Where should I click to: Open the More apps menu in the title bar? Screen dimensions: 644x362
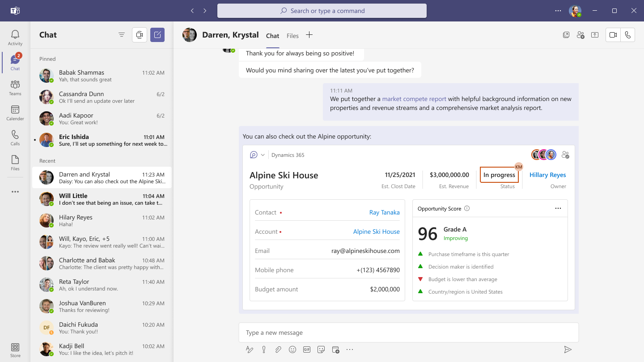coord(558,10)
